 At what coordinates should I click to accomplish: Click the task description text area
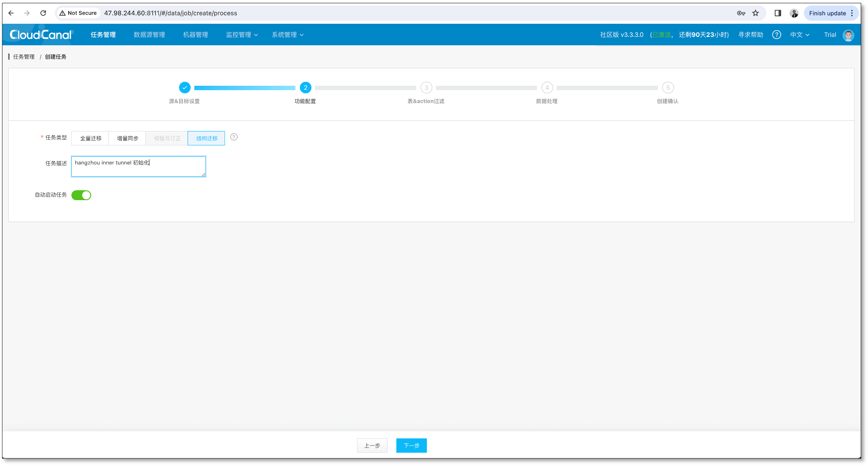coord(138,166)
